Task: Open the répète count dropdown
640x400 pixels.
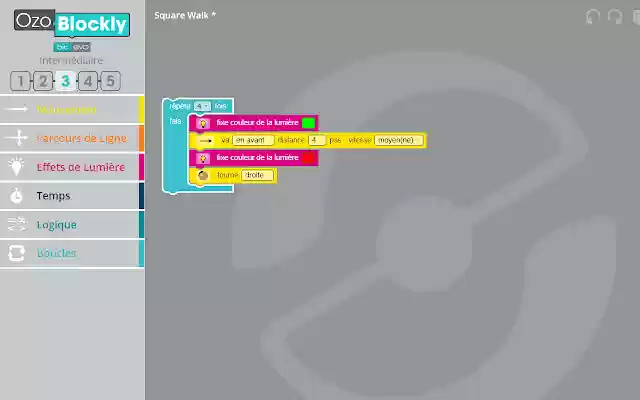Action: point(202,106)
